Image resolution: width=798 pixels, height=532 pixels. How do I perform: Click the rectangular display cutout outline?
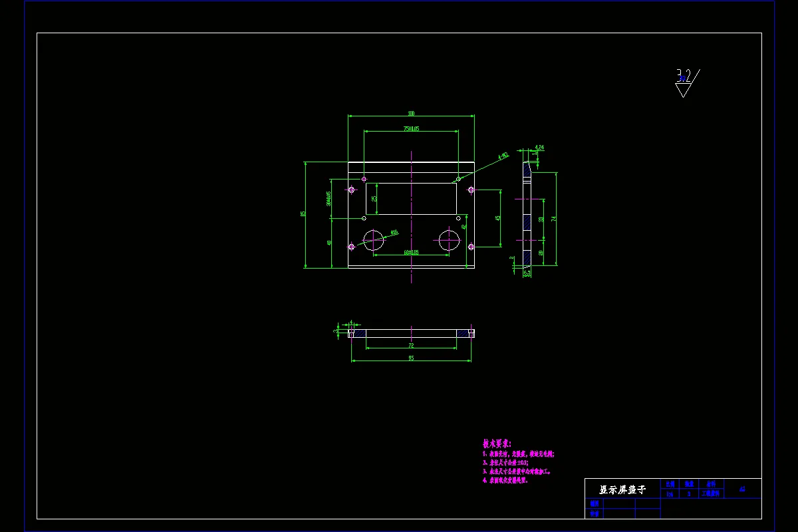click(x=411, y=199)
